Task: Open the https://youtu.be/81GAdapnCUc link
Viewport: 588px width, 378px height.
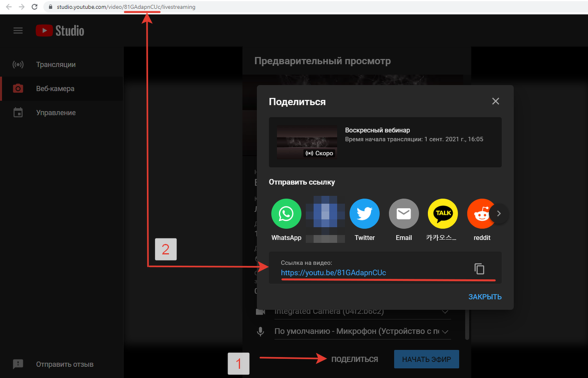Action: [x=333, y=273]
